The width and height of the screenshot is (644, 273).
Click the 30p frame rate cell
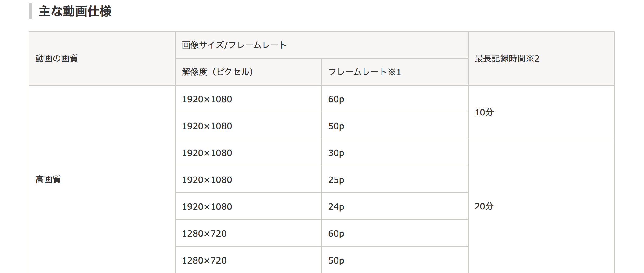pos(395,153)
